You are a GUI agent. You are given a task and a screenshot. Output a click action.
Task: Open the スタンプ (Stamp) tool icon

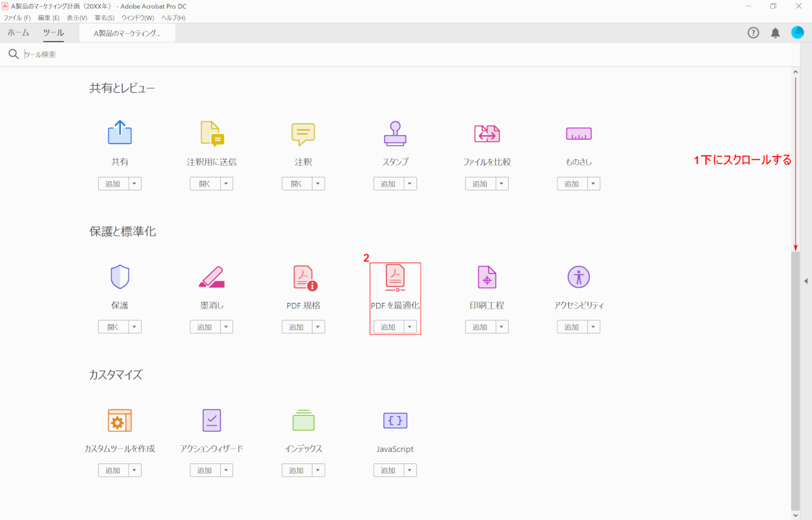395,134
